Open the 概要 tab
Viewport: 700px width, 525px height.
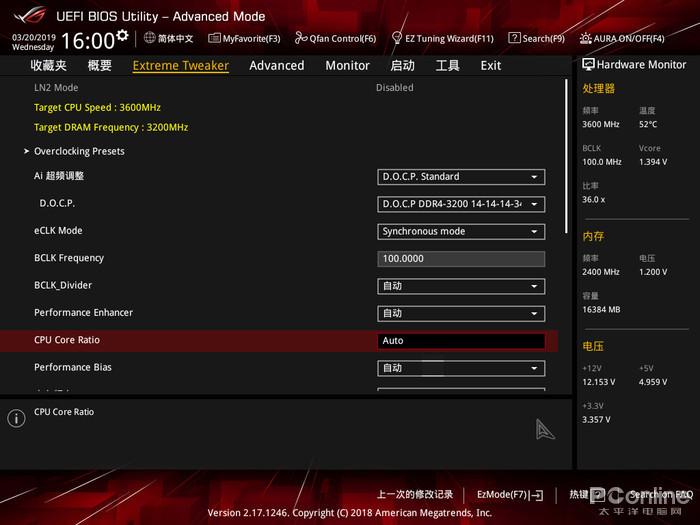(100, 66)
